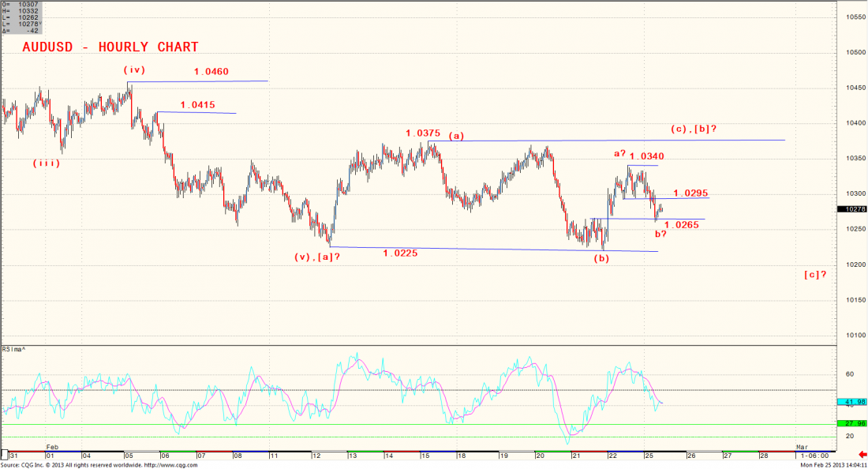Click the green RSI value tag 27.96
The image size is (868, 469).
click(851, 423)
